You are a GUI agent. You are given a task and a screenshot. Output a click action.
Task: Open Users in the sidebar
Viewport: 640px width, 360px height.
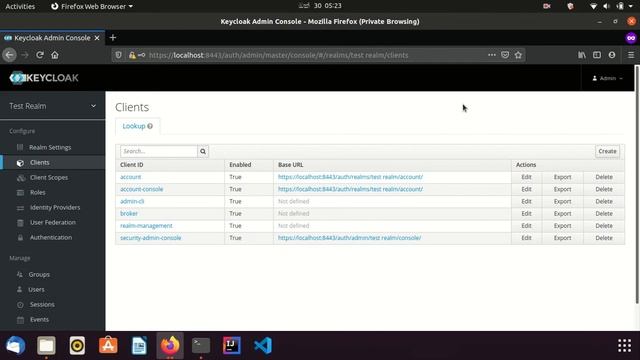(36, 289)
